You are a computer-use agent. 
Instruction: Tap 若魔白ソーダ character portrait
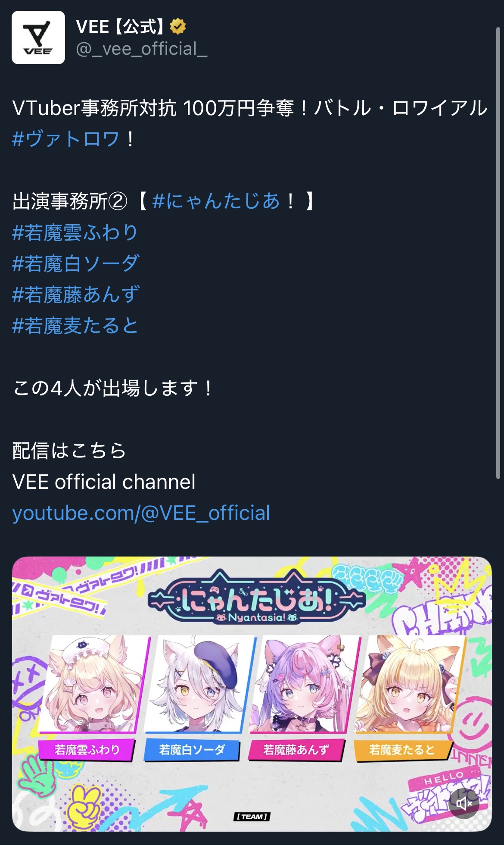200,684
